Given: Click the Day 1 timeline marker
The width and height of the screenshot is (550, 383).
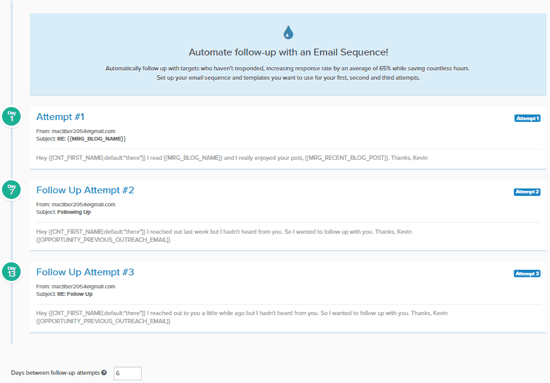Looking at the screenshot, I should pos(12,116).
